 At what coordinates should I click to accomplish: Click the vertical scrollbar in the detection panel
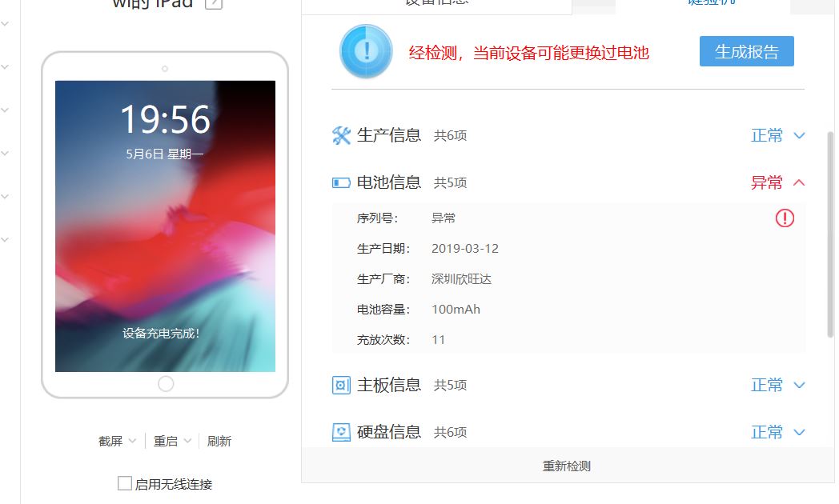pyautogui.click(x=830, y=234)
